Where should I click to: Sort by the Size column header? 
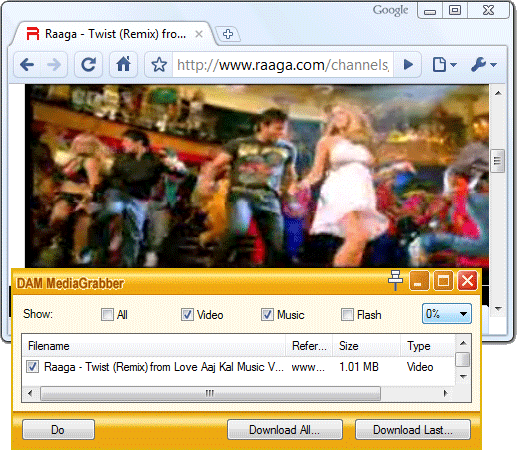[x=366, y=346]
